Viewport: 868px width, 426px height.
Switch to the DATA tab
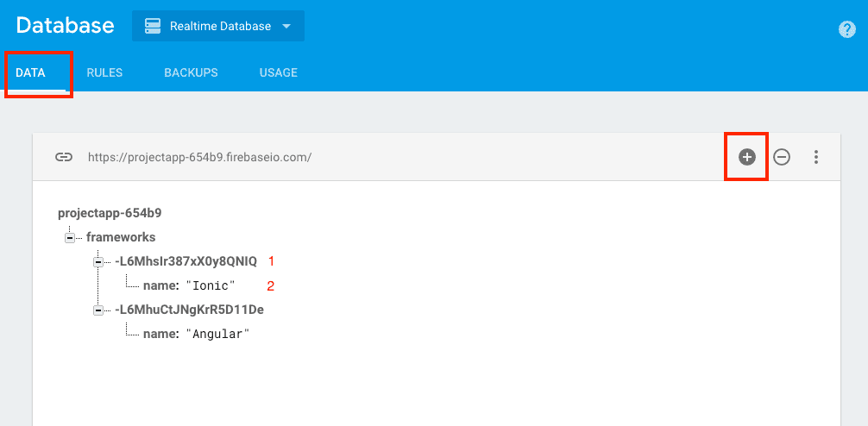point(31,72)
